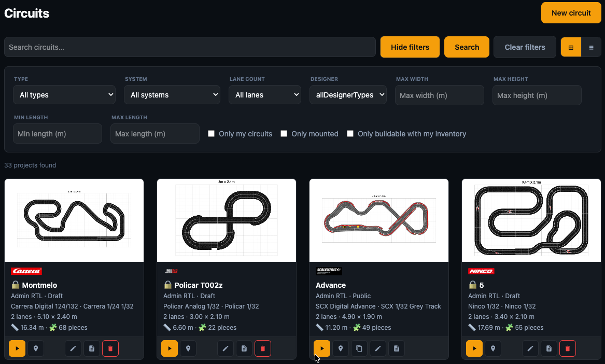Play the Montmelo circuit
This screenshot has width=605, height=364.
(x=17, y=348)
